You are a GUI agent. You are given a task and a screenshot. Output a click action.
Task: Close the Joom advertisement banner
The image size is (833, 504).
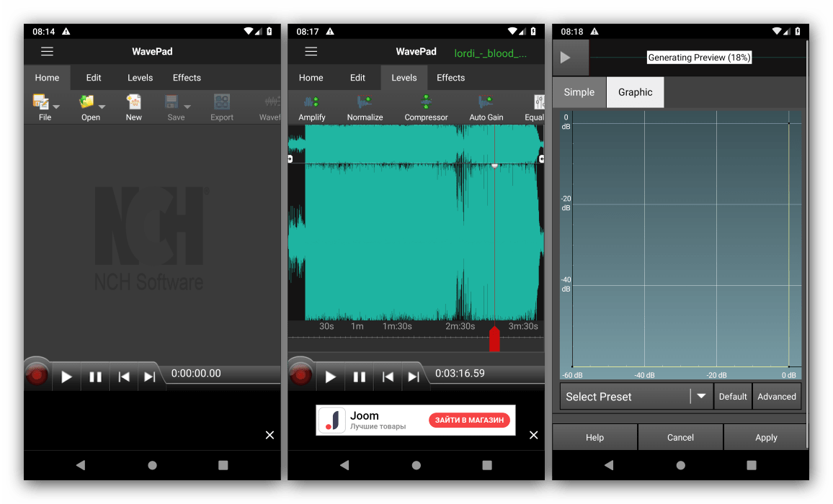[533, 435]
